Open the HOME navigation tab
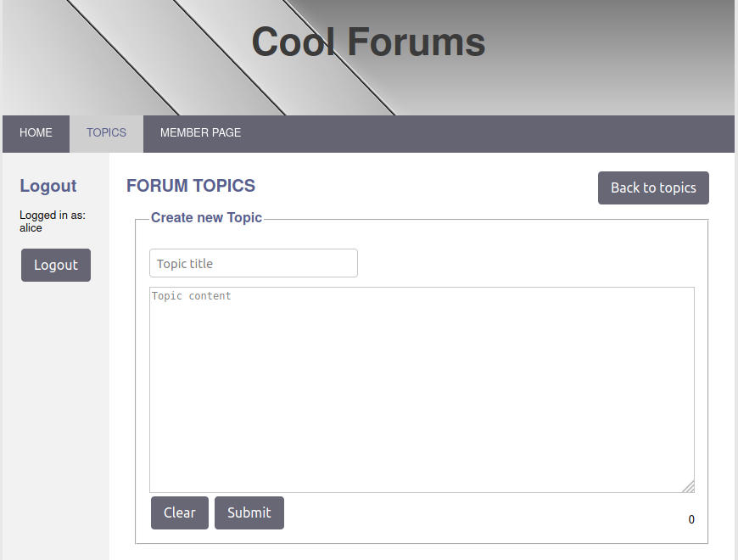 pyautogui.click(x=36, y=133)
